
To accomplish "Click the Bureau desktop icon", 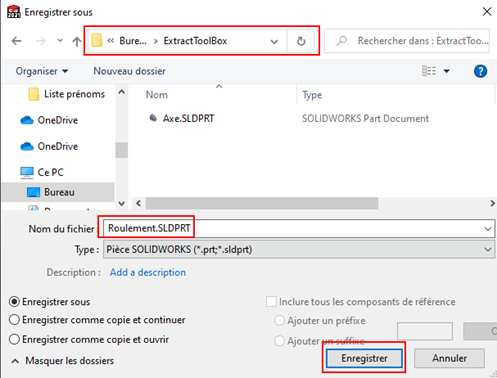I will coord(33,192).
